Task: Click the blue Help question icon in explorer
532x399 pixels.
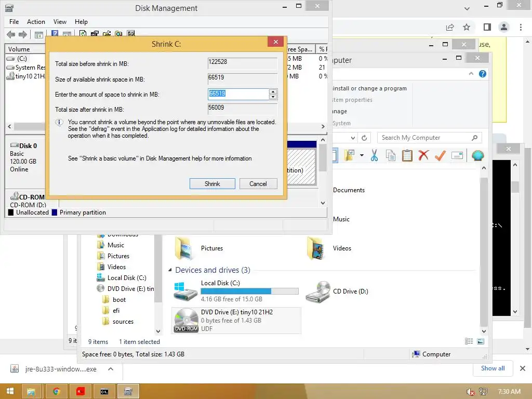Action: point(483,74)
